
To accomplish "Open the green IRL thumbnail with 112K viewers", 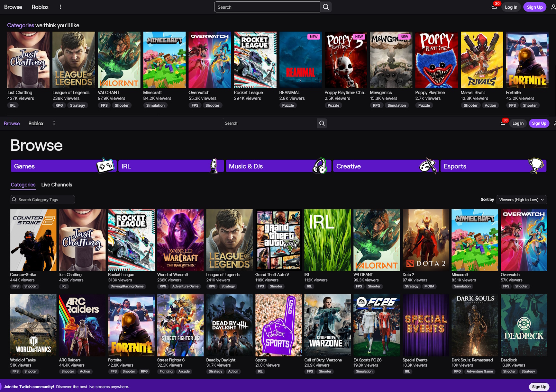I will coord(328,240).
